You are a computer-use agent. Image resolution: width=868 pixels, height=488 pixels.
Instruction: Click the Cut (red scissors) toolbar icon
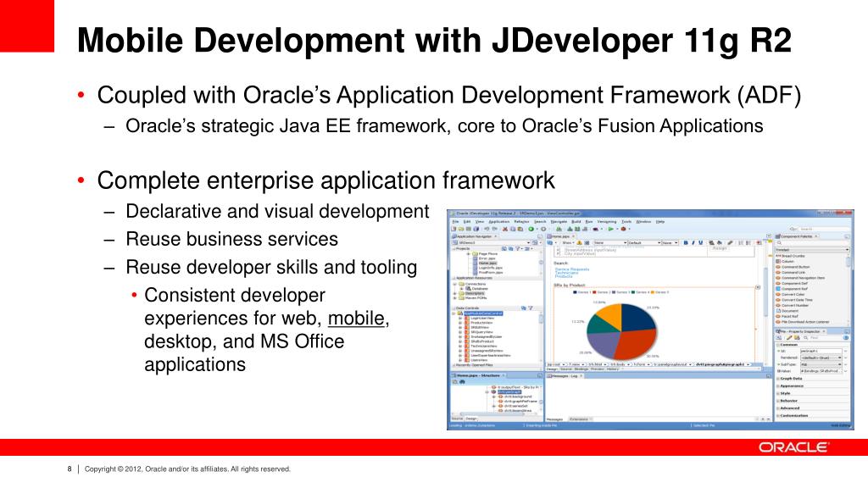505,229
